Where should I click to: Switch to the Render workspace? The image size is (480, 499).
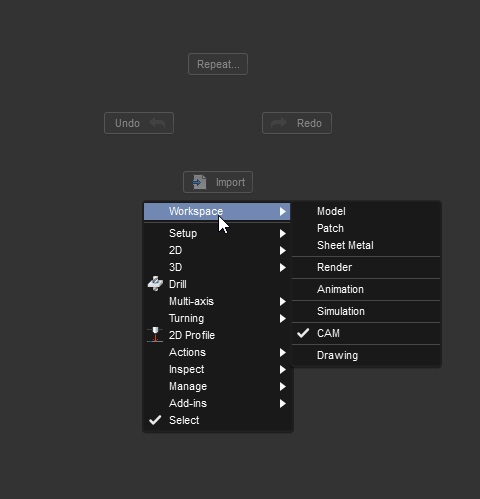click(x=367, y=267)
